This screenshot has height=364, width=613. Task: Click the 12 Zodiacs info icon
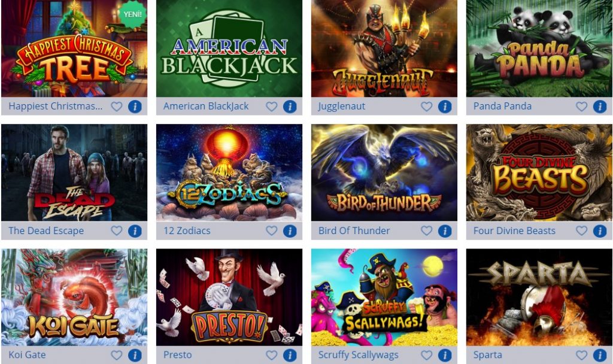coord(290,231)
